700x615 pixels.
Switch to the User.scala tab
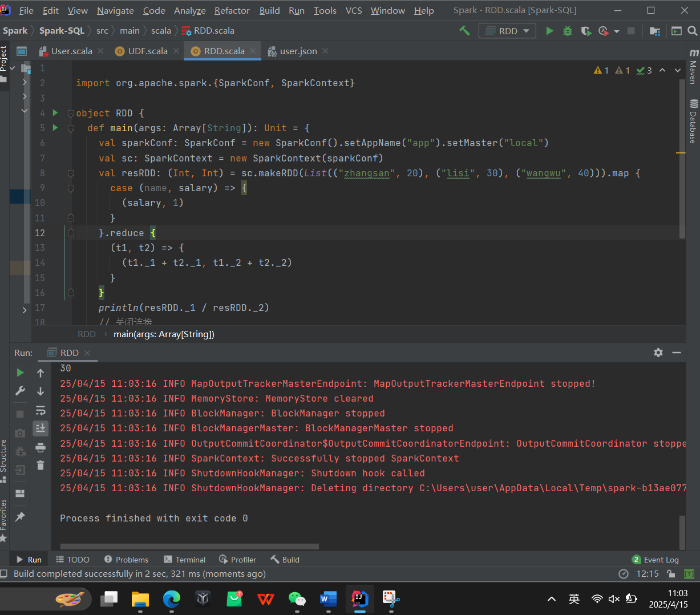pos(71,51)
